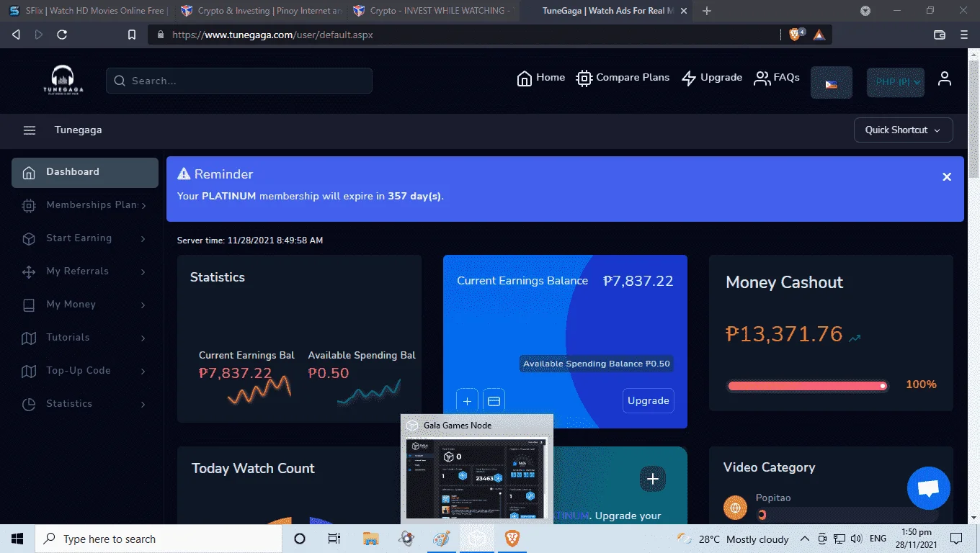Open the notification center icon
Image resolution: width=980 pixels, height=553 pixels.
coord(956,539)
